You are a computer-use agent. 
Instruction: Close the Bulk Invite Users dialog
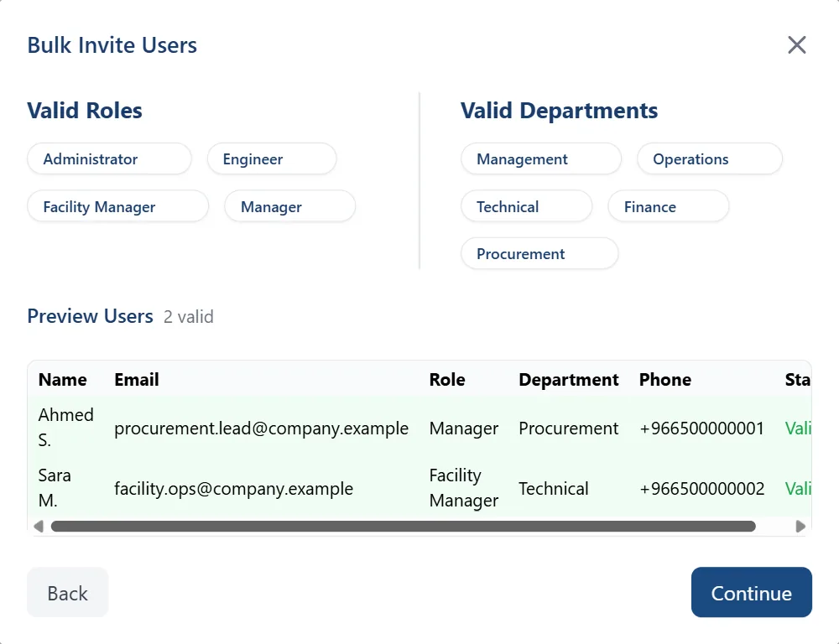click(797, 45)
